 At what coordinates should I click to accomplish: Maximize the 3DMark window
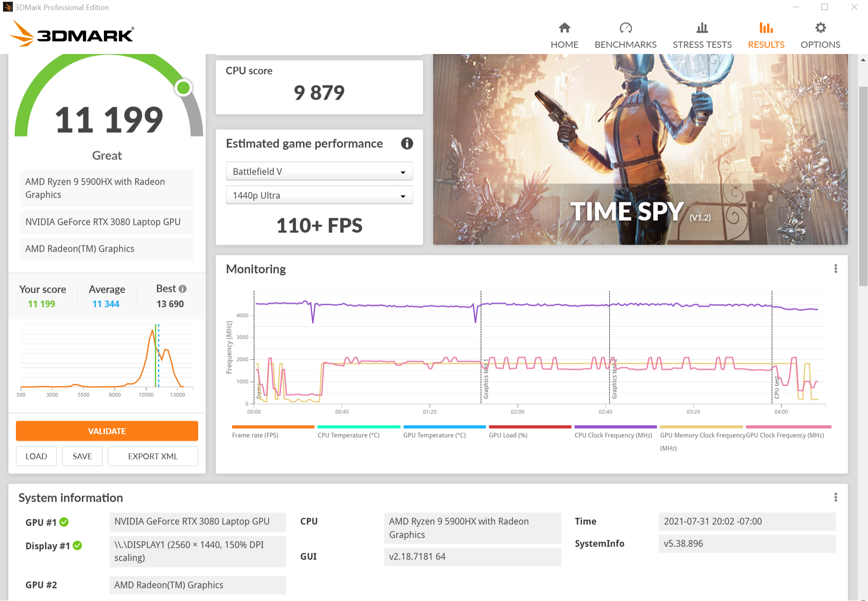[x=824, y=7]
